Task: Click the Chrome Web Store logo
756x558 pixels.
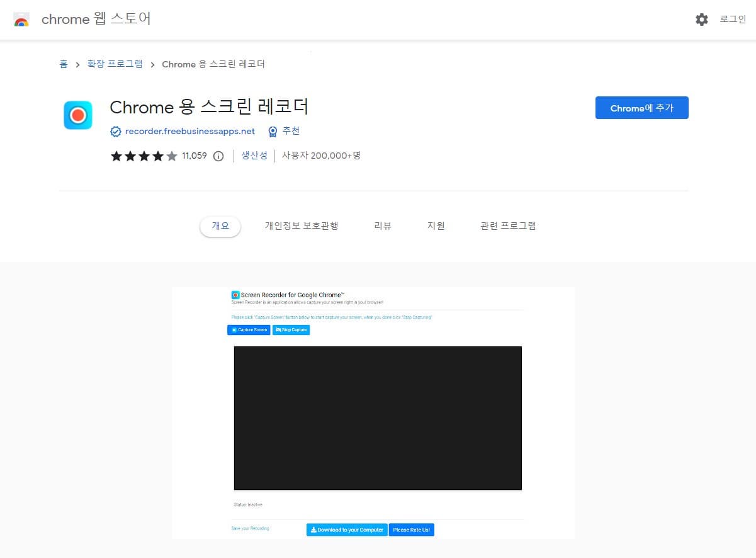Action: pos(21,19)
